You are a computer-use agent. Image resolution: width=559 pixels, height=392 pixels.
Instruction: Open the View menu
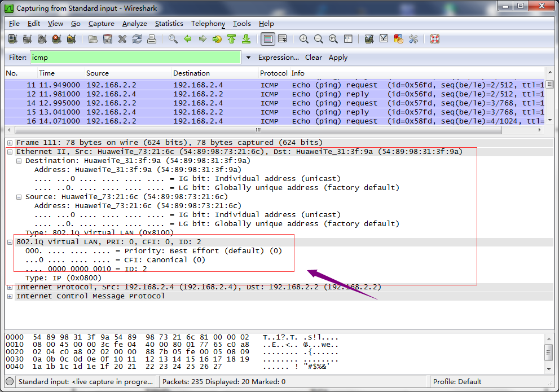point(55,24)
